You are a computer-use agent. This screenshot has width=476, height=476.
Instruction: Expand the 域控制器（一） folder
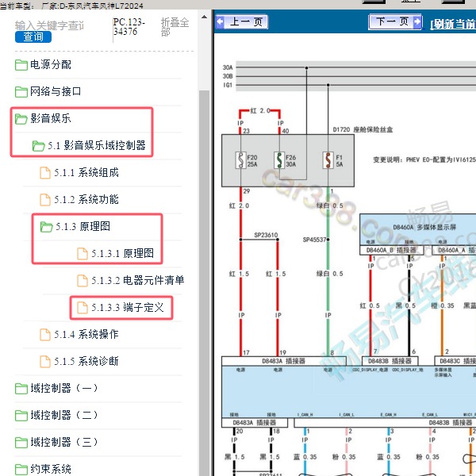(x=64, y=388)
